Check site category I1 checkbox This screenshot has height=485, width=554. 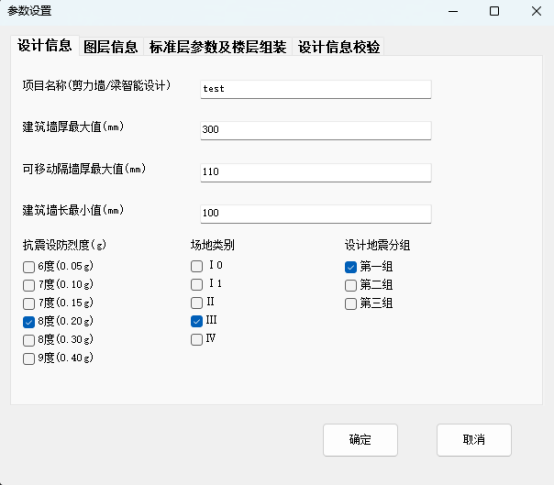click(196, 284)
